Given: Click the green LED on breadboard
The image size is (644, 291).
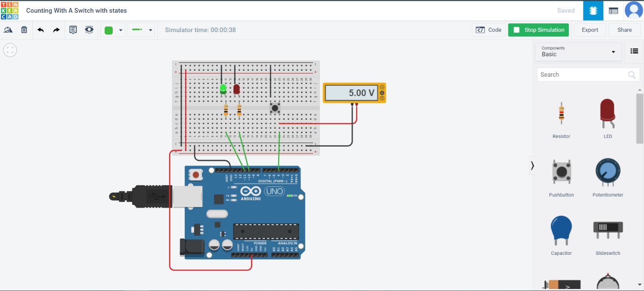Looking at the screenshot, I should (x=223, y=89).
